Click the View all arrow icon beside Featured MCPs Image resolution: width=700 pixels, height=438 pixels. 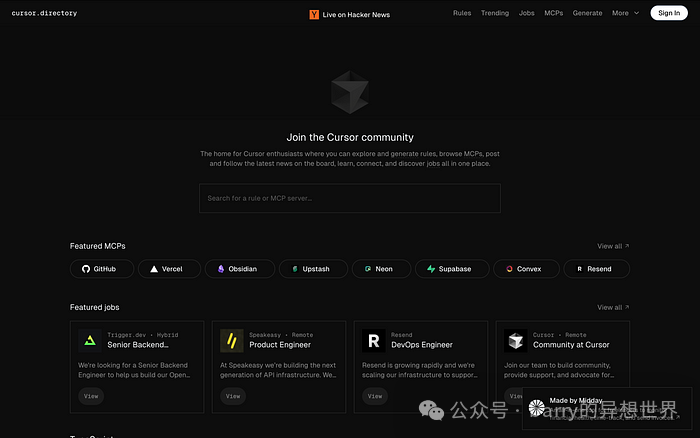click(x=627, y=246)
